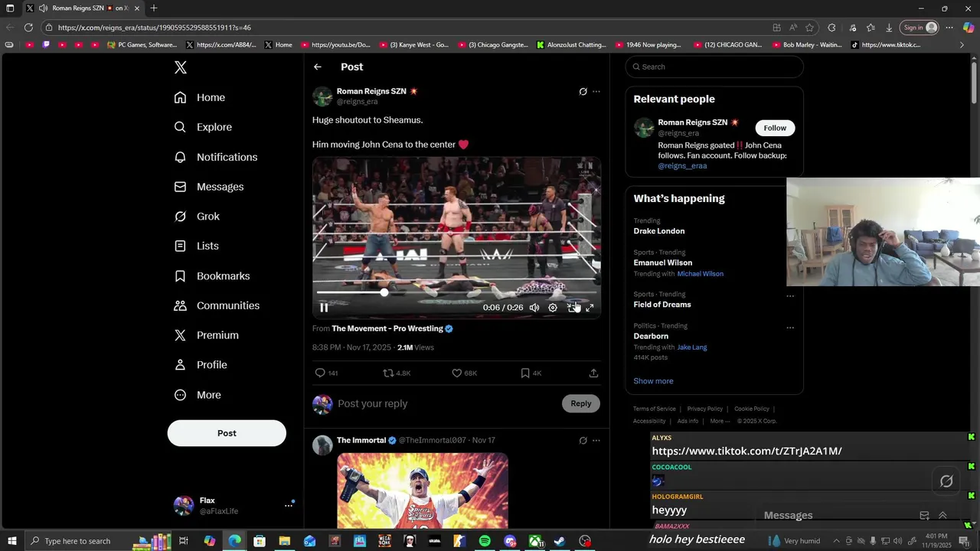Click the Bookmarks icon in sidebar

click(180, 275)
